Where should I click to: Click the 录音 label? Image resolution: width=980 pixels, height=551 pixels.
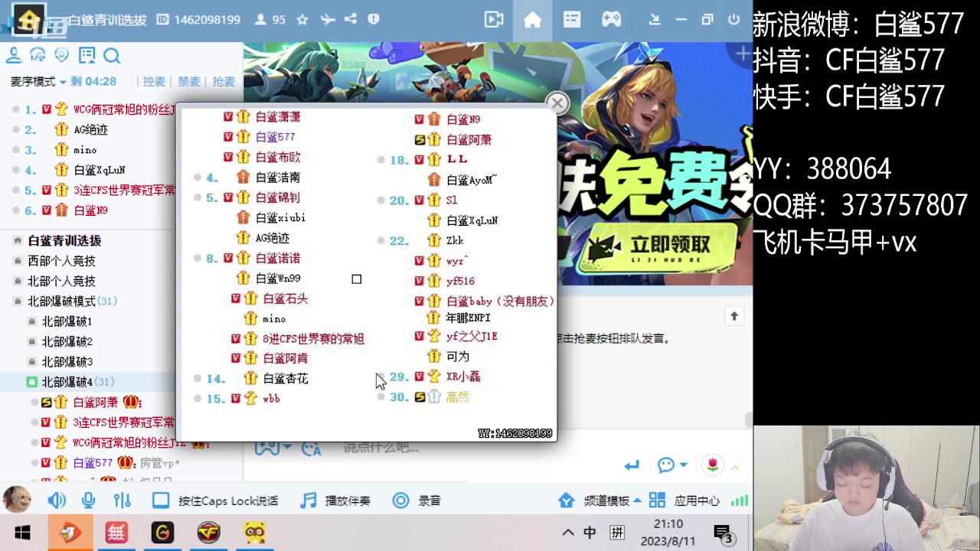[430, 500]
